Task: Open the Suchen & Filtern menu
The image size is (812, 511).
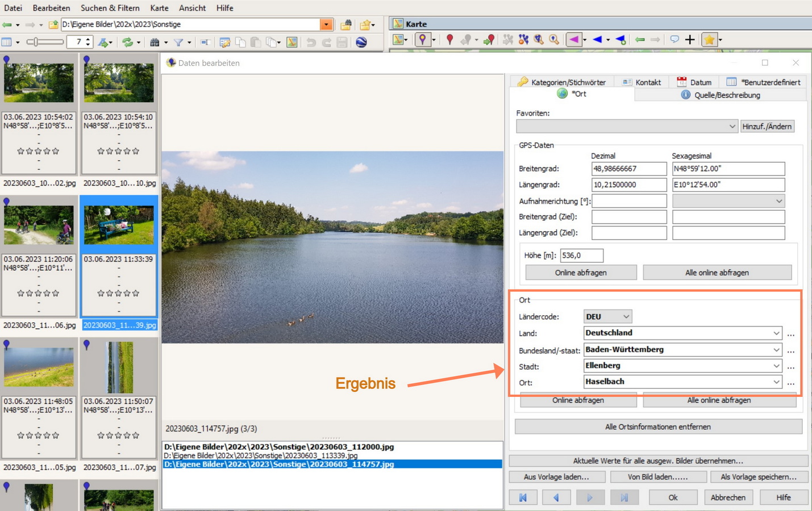Action: (x=110, y=8)
